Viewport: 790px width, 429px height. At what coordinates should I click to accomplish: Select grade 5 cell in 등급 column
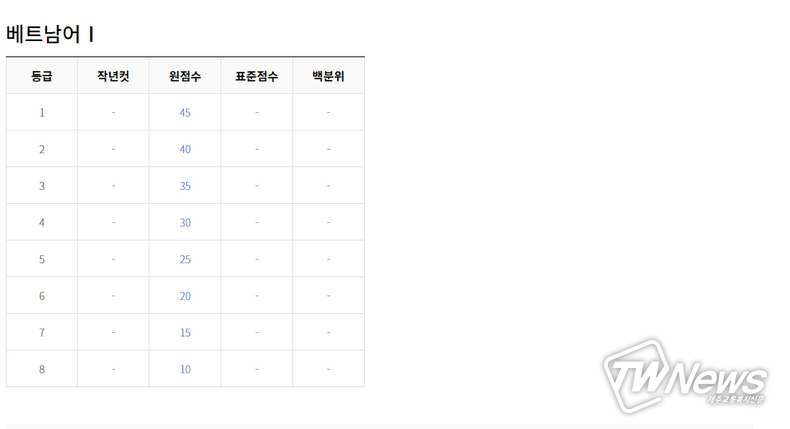pos(42,259)
